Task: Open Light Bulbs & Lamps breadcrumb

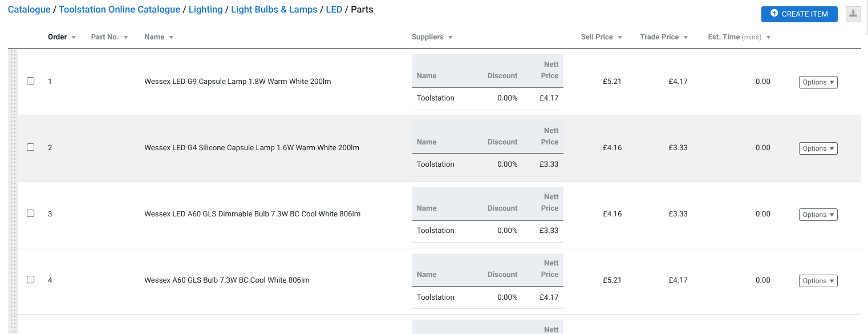Action: pyautogui.click(x=274, y=10)
